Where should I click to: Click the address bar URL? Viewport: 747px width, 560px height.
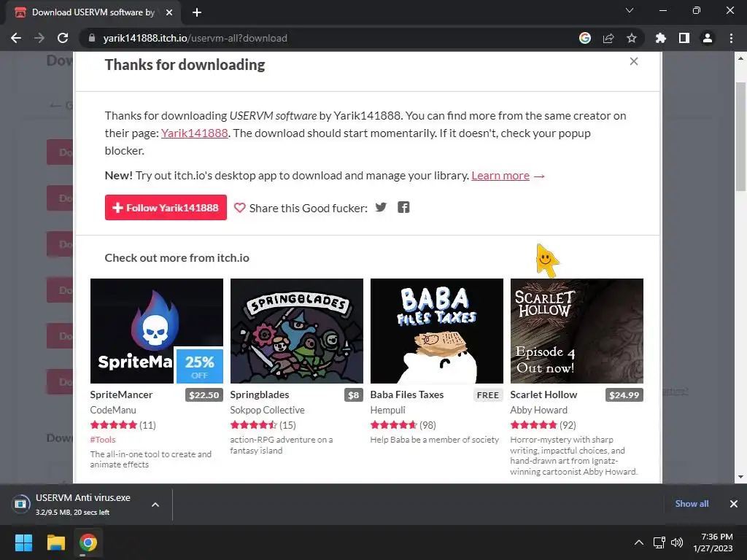click(x=196, y=38)
